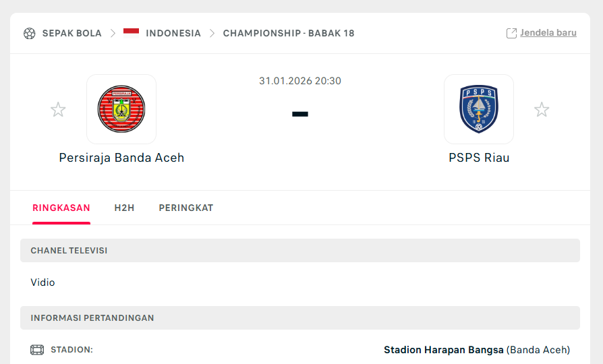Click the Vidio TV channel entry

[42, 282]
